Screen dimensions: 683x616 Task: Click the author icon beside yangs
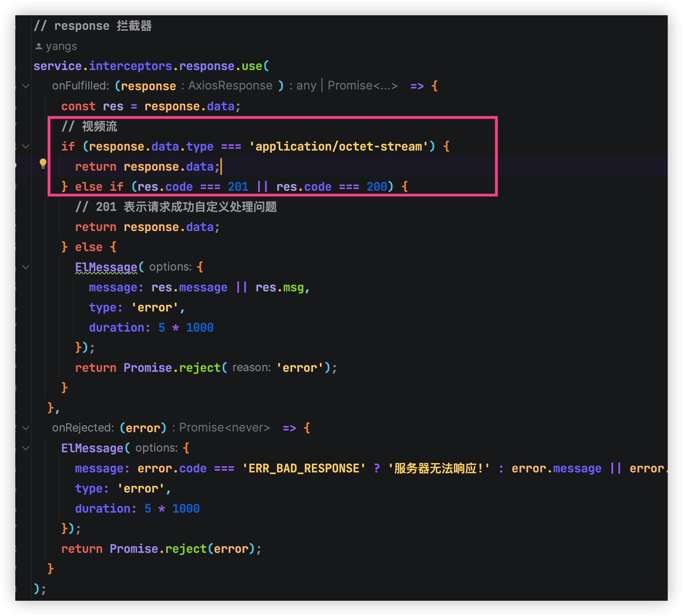(39, 46)
